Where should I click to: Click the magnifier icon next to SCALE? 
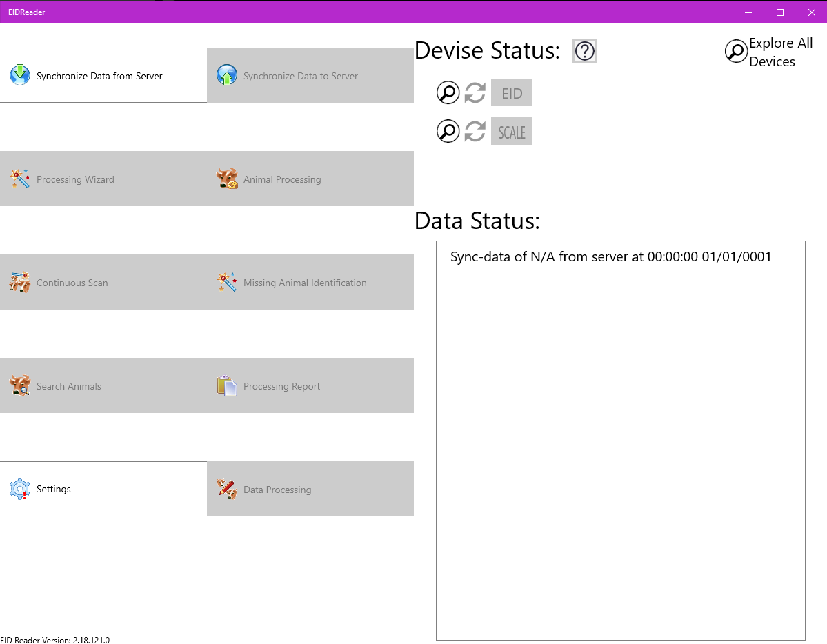point(448,131)
